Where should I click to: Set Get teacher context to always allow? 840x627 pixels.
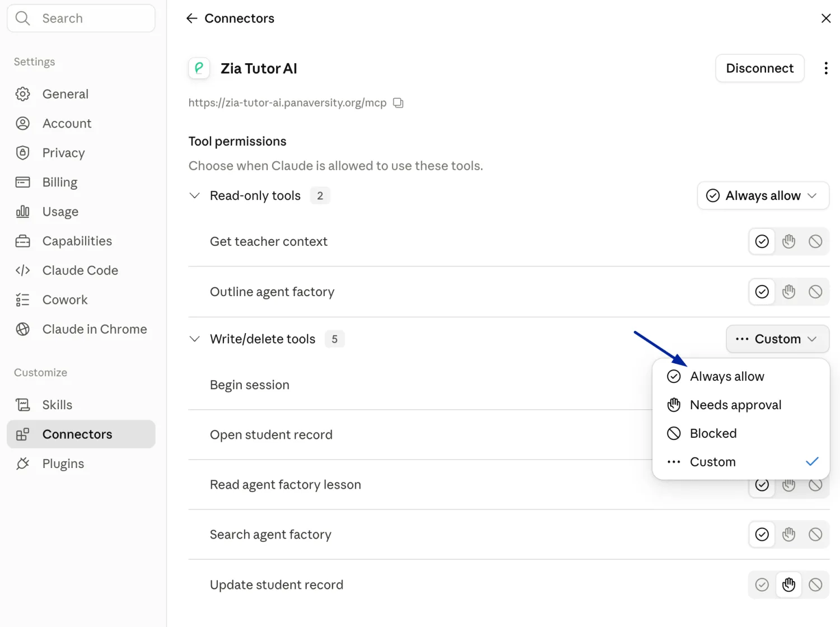pyautogui.click(x=762, y=241)
